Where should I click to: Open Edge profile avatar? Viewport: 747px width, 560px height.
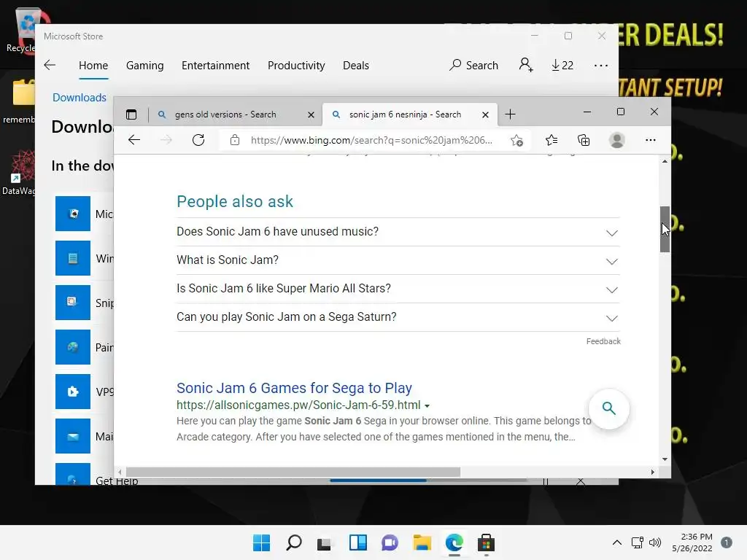[x=617, y=140]
